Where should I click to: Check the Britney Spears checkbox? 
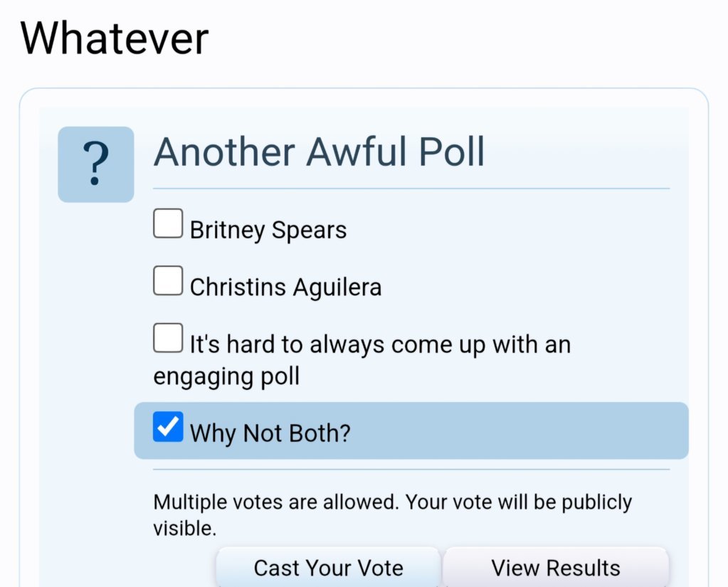(x=168, y=223)
